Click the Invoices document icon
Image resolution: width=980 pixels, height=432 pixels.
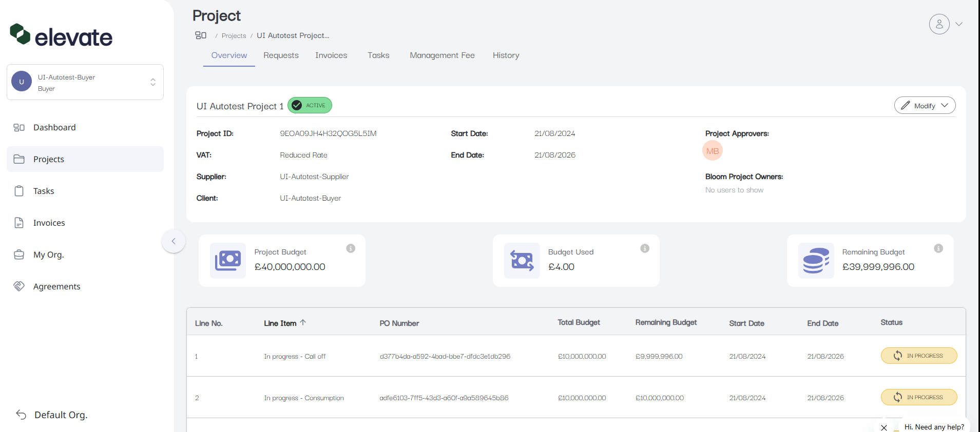point(19,223)
